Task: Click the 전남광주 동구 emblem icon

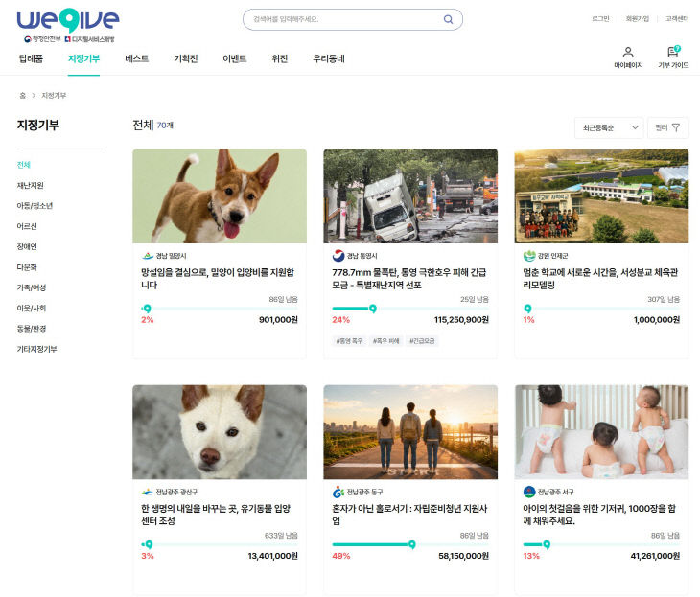Action: (338, 492)
